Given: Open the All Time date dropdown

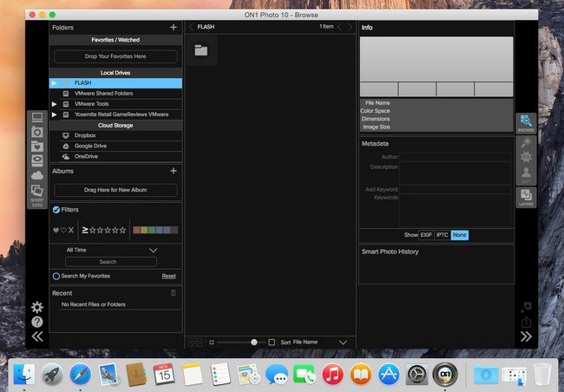Looking at the screenshot, I should (x=112, y=250).
